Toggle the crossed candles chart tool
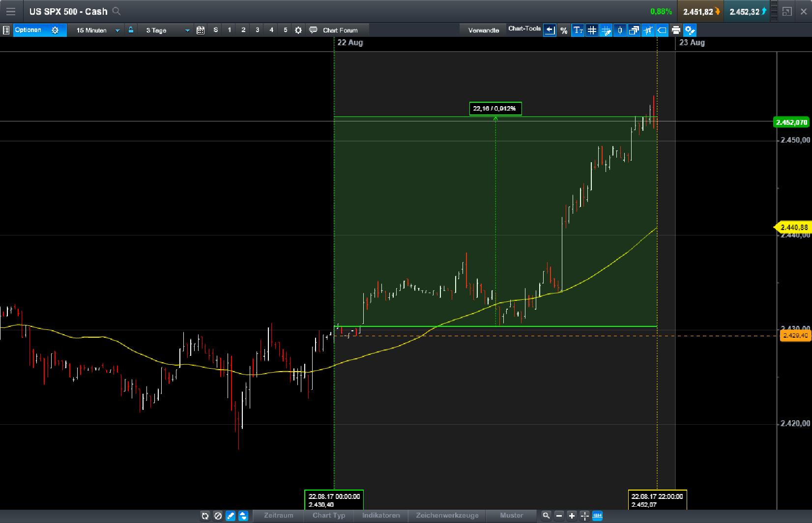The height and width of the screenshot is (523, 812). tap(648, 30)
